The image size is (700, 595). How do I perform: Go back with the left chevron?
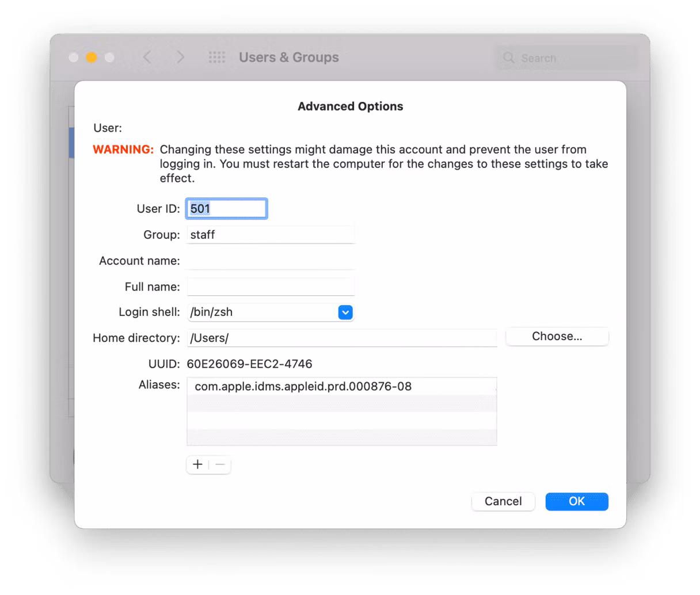click(147, 58)
